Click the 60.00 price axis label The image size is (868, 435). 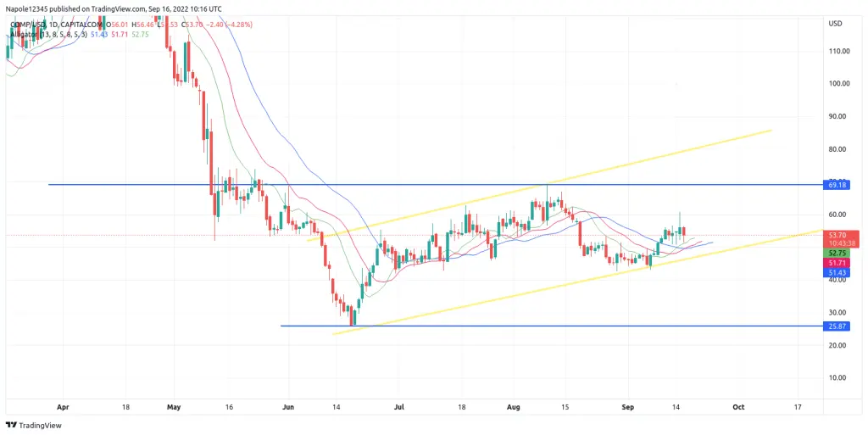837,215
